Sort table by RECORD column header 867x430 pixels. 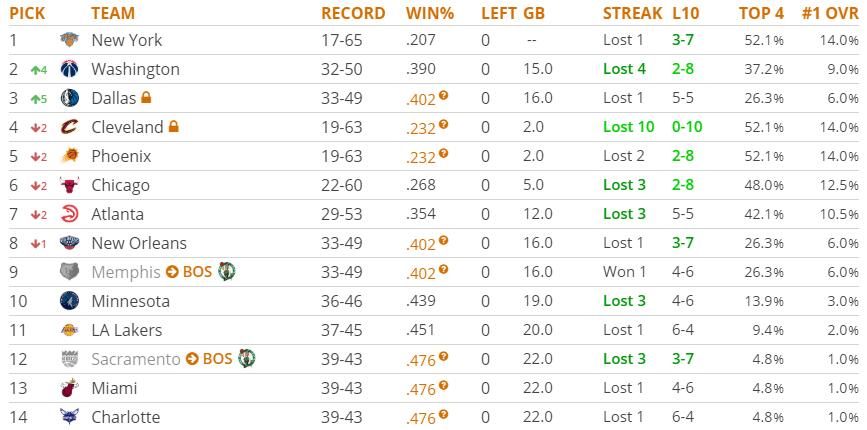tap(352, 13)
